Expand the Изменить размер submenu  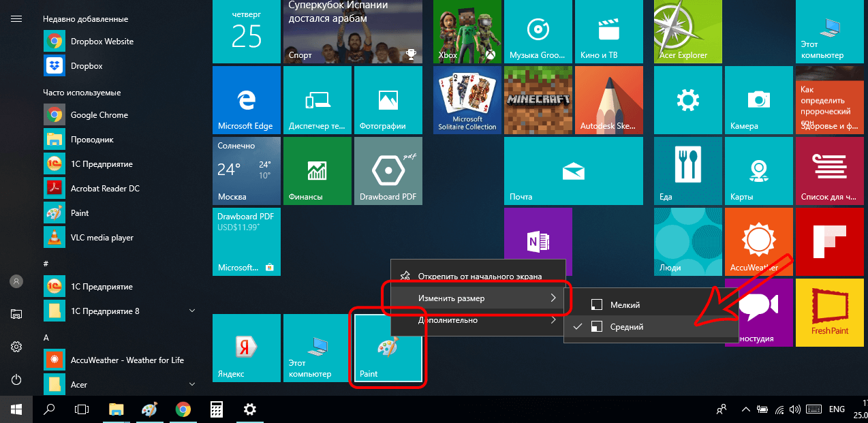[x=477, y=298]
